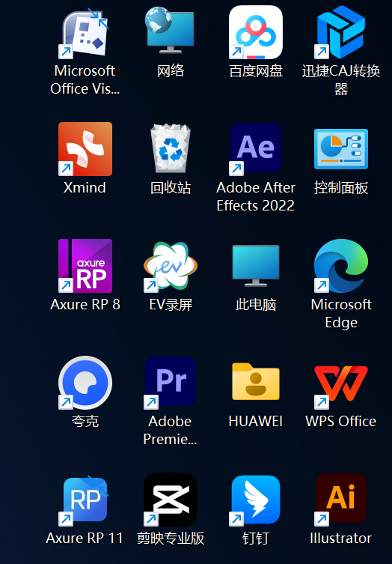Screen dimensions: 392x564
Task: Select the Adobe Premiere Pr icon
Action: coord(171,383)
